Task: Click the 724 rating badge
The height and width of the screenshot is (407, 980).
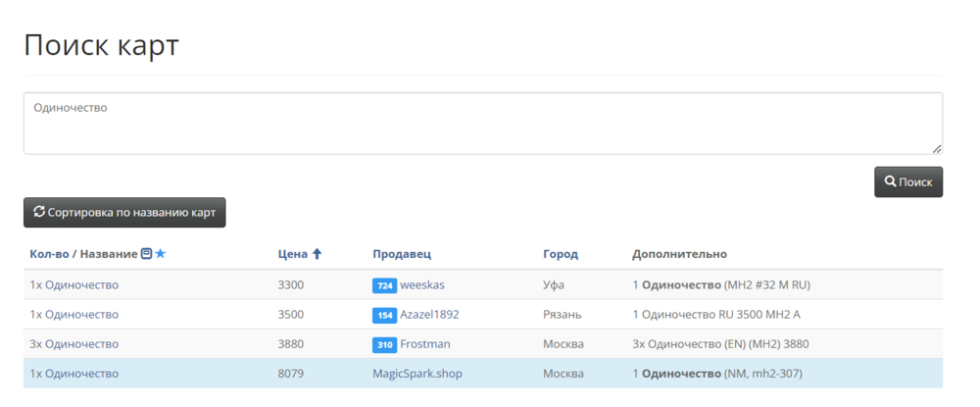Action: (x=384, y=285)
